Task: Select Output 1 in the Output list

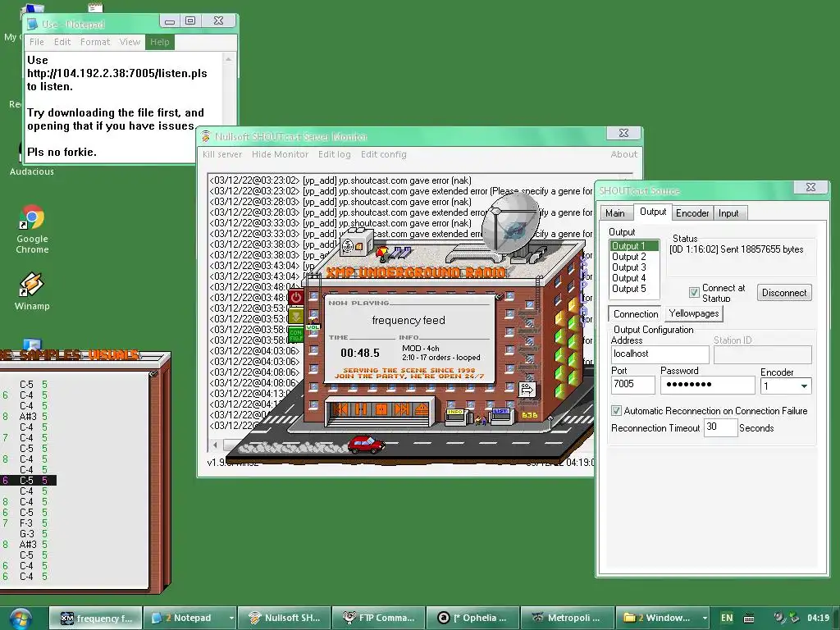Action: click(x=634, y=246)
